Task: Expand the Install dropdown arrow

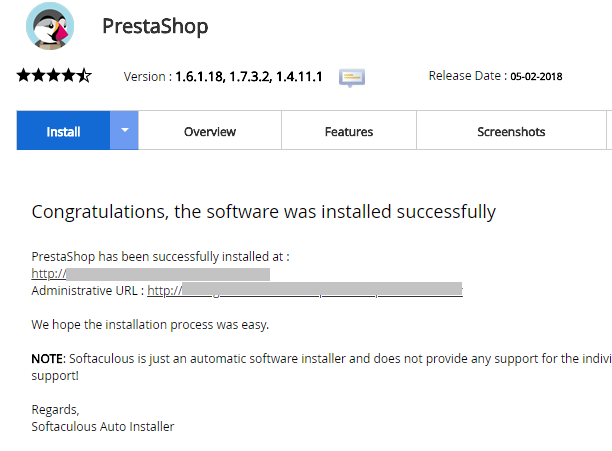Action: 124,130
